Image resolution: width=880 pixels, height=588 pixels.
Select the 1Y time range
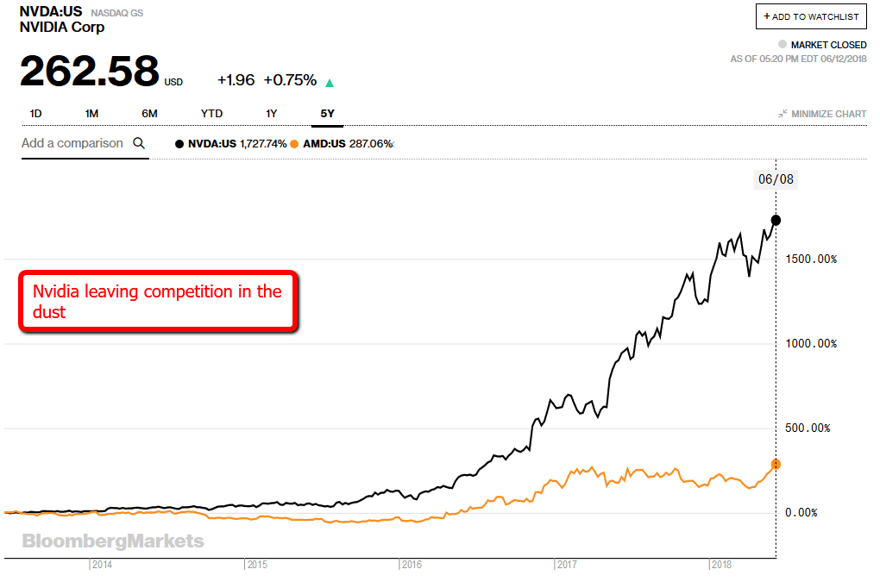pyautogui.click(x=272, y=114)
